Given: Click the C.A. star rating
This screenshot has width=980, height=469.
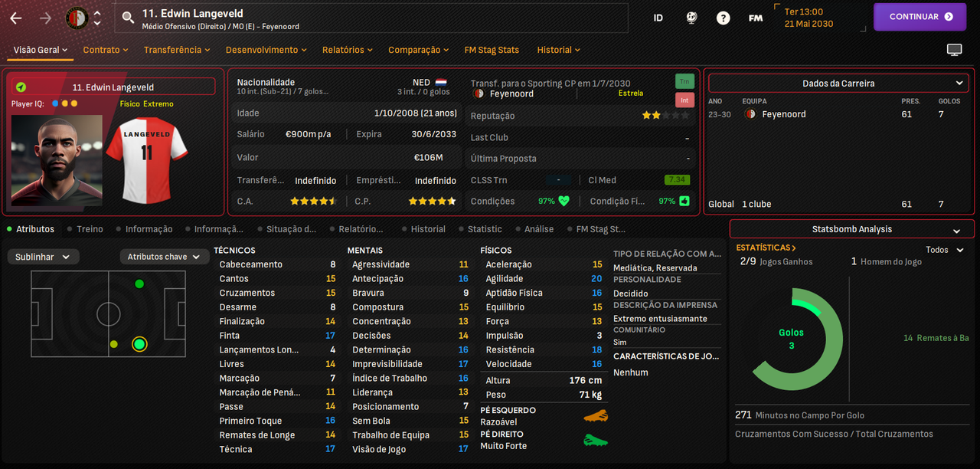Looking at the screenshot, I should [x=314, y=201].
